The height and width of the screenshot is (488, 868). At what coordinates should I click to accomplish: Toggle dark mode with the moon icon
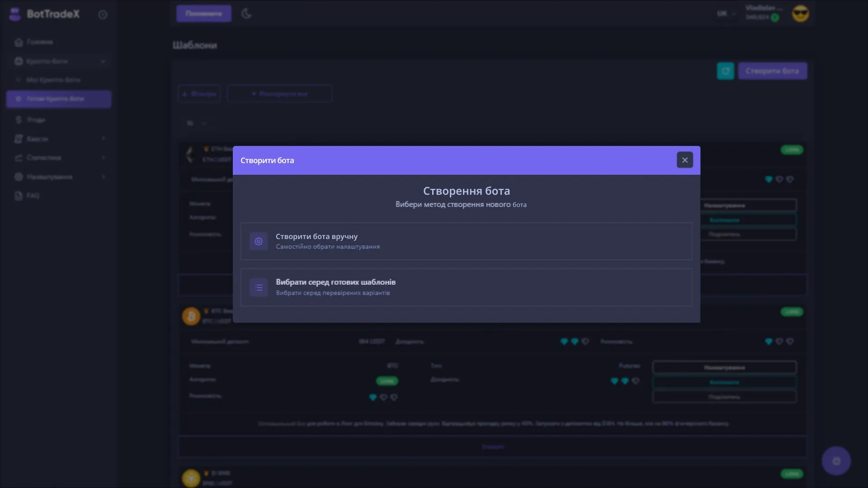(x=246, y=14)
